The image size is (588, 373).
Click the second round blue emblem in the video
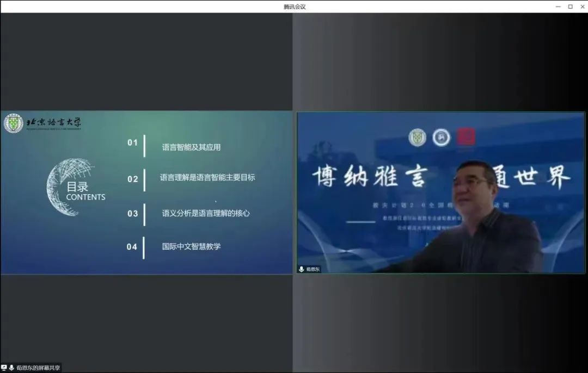tap(442, 138)
